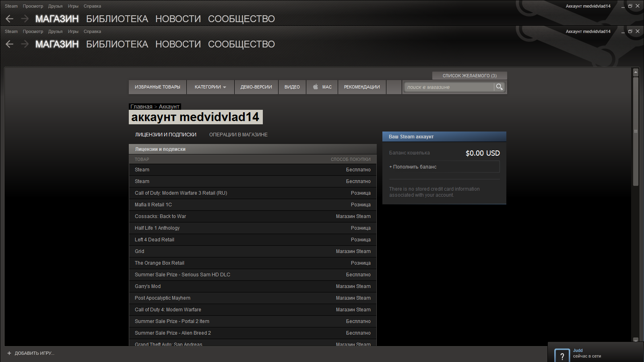Screen dimensions: 644x362
Task: Open Игры menu in front window
Action: (x=73, y=31)
